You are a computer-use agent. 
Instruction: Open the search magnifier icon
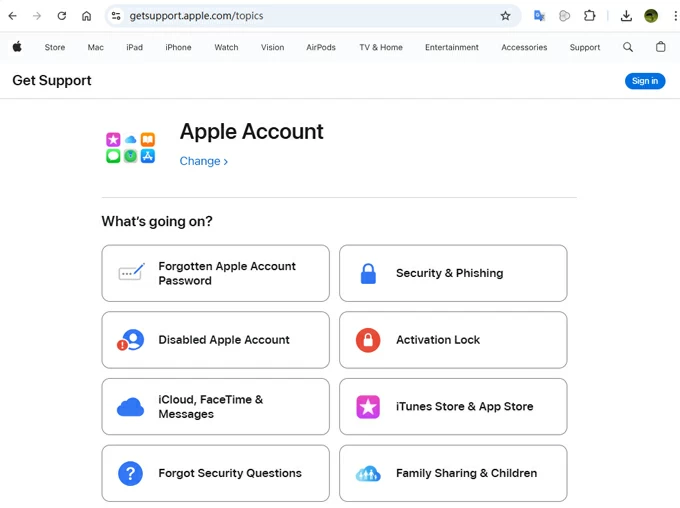[628, 47]
